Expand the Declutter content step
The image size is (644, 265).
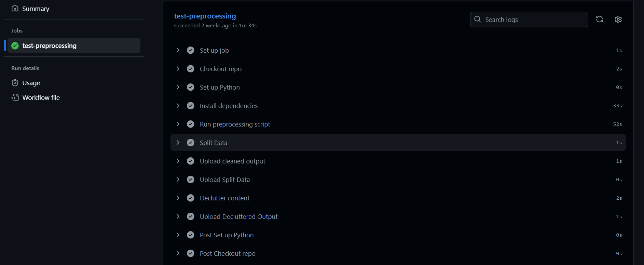178,198
